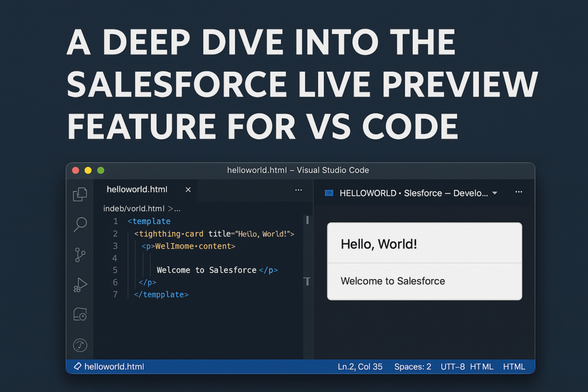Viewport: 588px width, 392px height.
Task: Open preview pane More Actions ellipsis menu
Action: tap(519, 192)
